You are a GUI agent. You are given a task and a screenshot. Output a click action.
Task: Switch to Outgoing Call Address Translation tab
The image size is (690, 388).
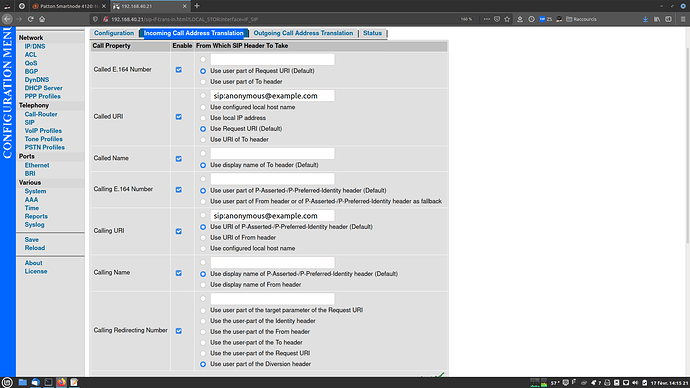(x=303, y=33)
